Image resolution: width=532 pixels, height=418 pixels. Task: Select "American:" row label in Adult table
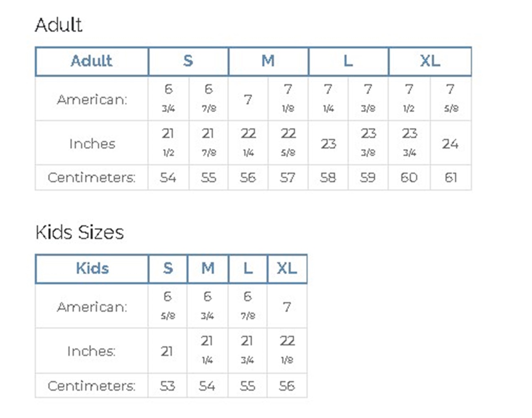(x=92, y=99)
